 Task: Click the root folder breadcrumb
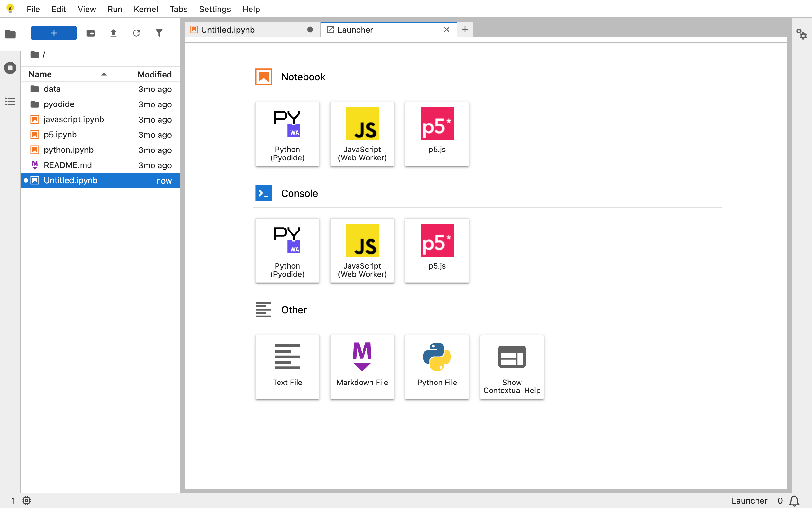35,55
